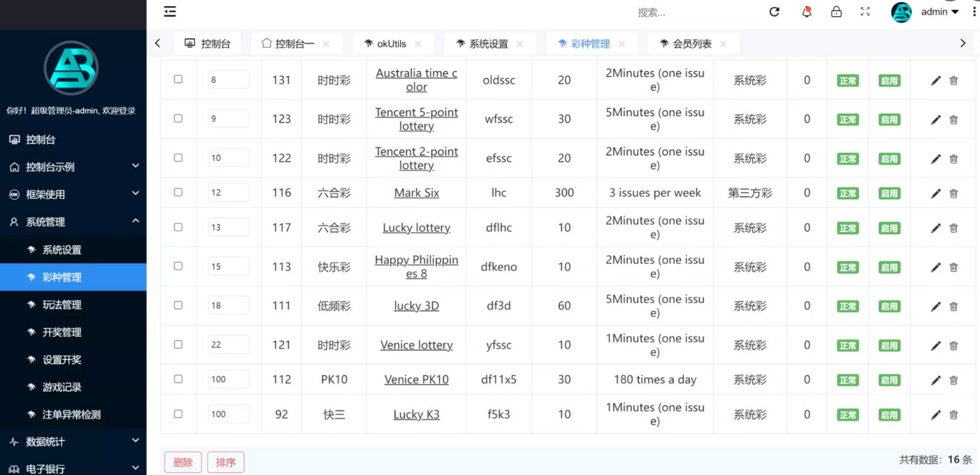The height and width of the screenshot is (475, 980).
Task: Expand the 数据统计 sidebar menu
Action: click(x=73, y=441)
